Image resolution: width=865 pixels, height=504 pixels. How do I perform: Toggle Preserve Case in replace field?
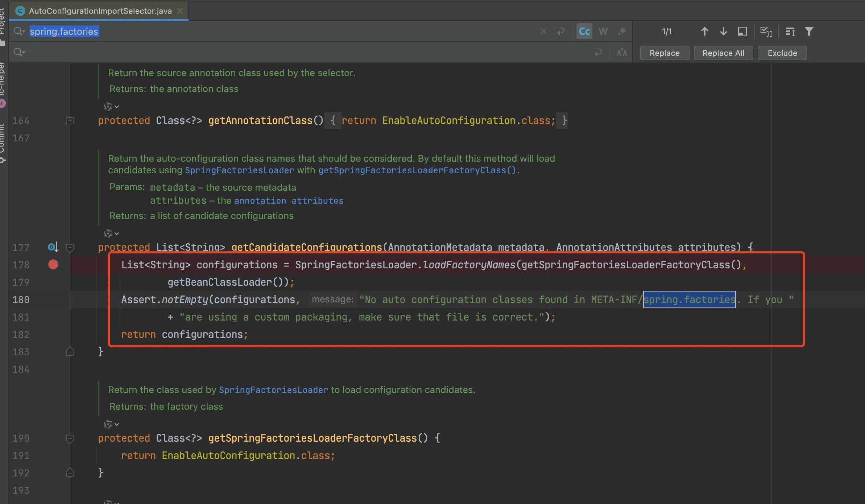[622, 53]
